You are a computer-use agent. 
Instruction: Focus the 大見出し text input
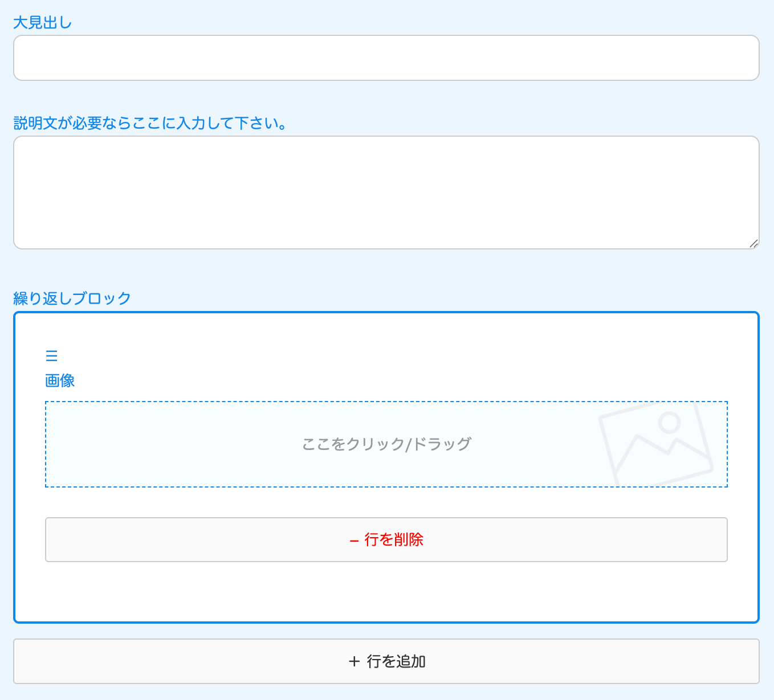click(x=386, y=58)
